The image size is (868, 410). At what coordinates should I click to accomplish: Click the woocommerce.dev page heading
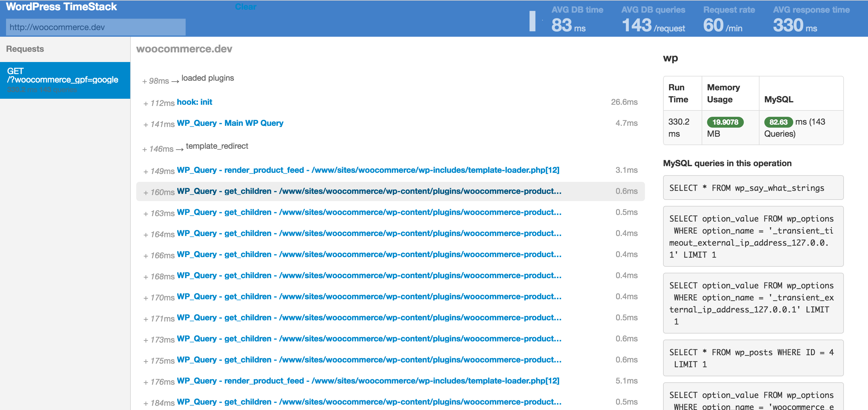(x=184, y=49)
